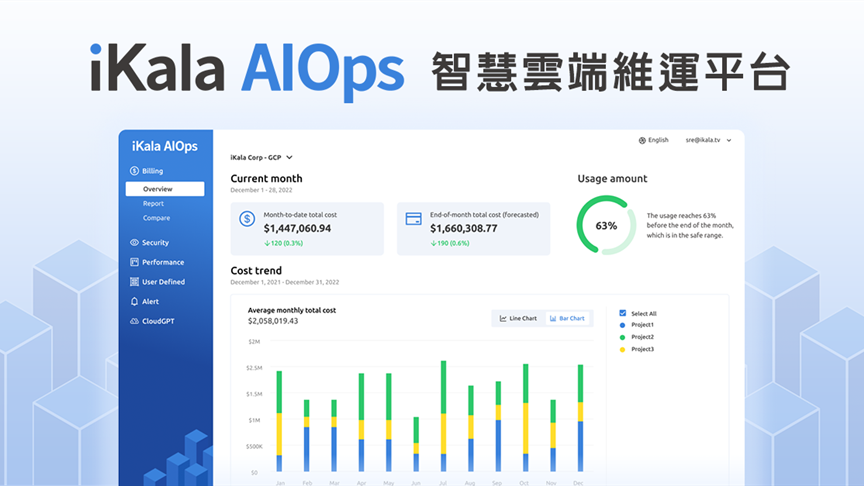Viewport: 864px width, 486px height.
Task: Click the iKala AIOps sidebar logo
Action: click(165, 147)
